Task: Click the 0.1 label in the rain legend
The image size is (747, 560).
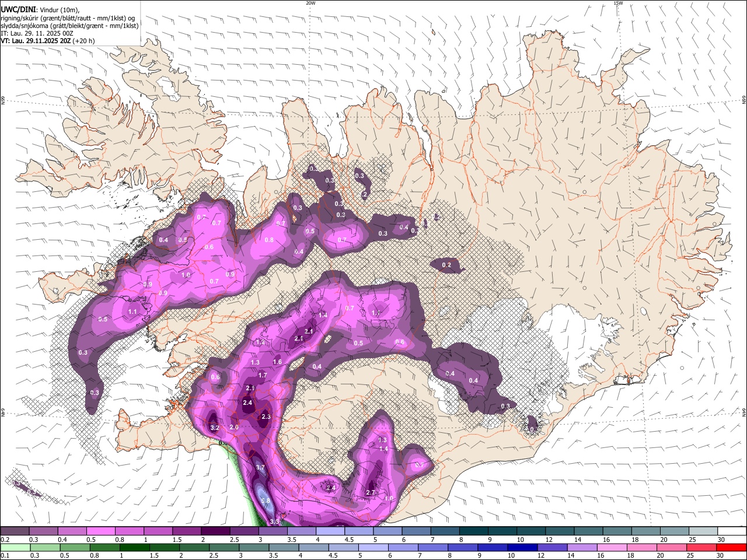Action: pyautogui.click(x=5, y=555)
